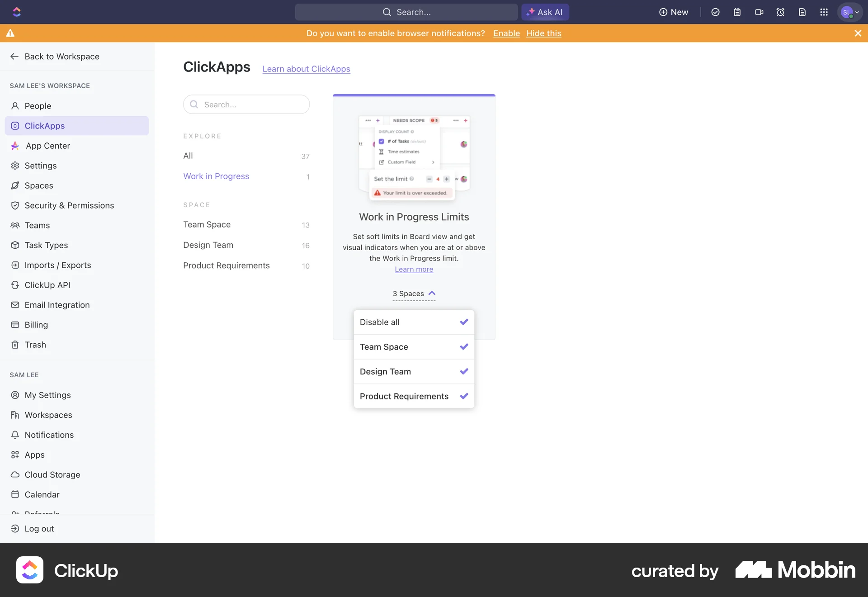Enable browser notifications via the banner link
Image resolution: width=868 pixels, height=597 pixels.
[506, 33]
